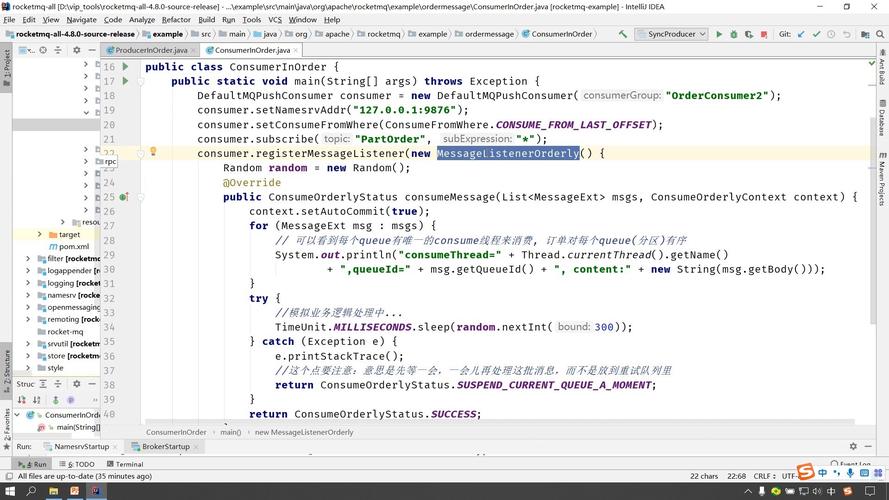889x500 pixels.
Task: Hide the Project panel with minus icon
Action: click(x=91, y=50)
